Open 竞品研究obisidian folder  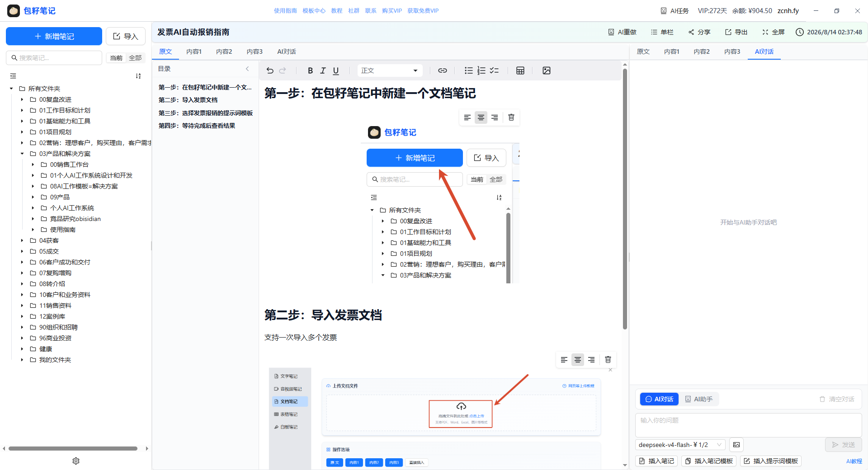pos(75,219)
